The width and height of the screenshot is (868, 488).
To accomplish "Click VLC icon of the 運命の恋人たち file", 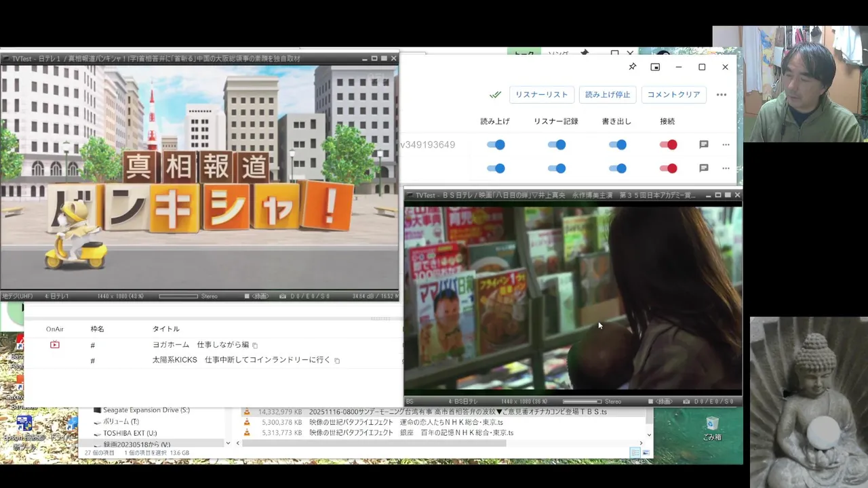I will (x=247, y=422).
